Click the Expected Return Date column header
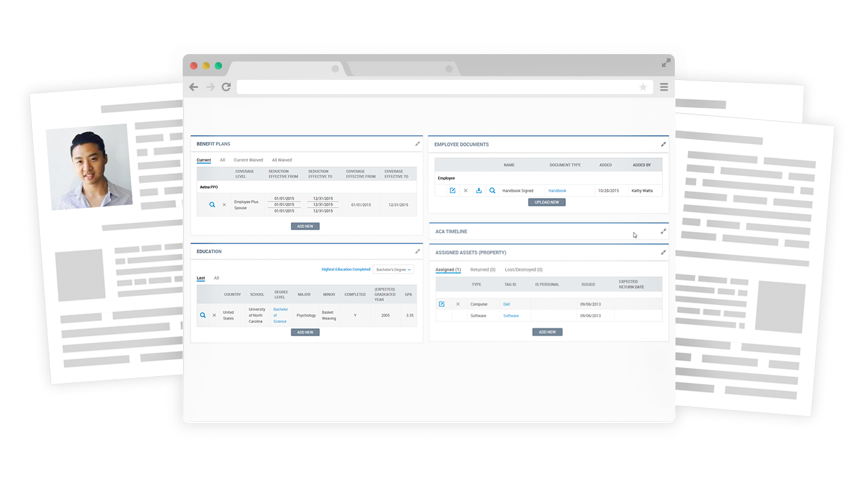868x477 pixels. [x=631, y=284]
